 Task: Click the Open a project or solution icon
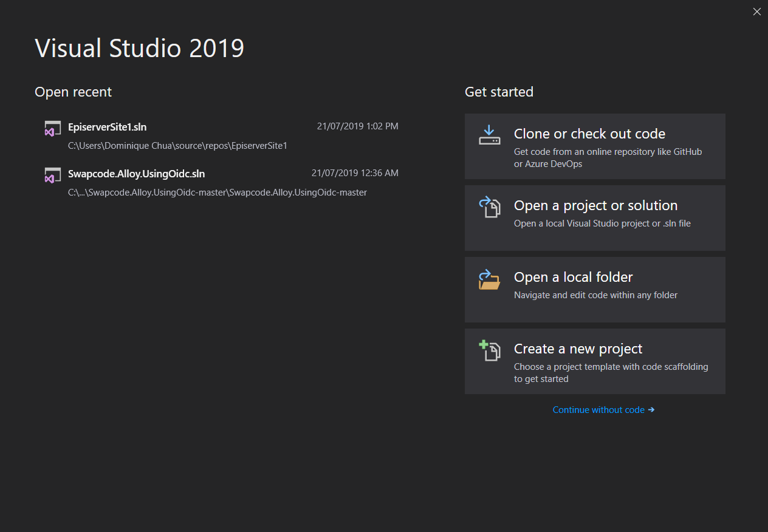[x=489, y=206]
